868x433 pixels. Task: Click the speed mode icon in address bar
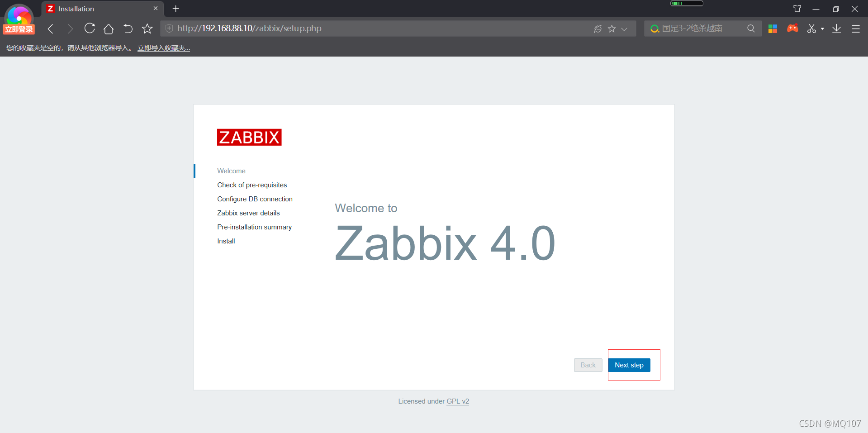[x=598, y=29]
